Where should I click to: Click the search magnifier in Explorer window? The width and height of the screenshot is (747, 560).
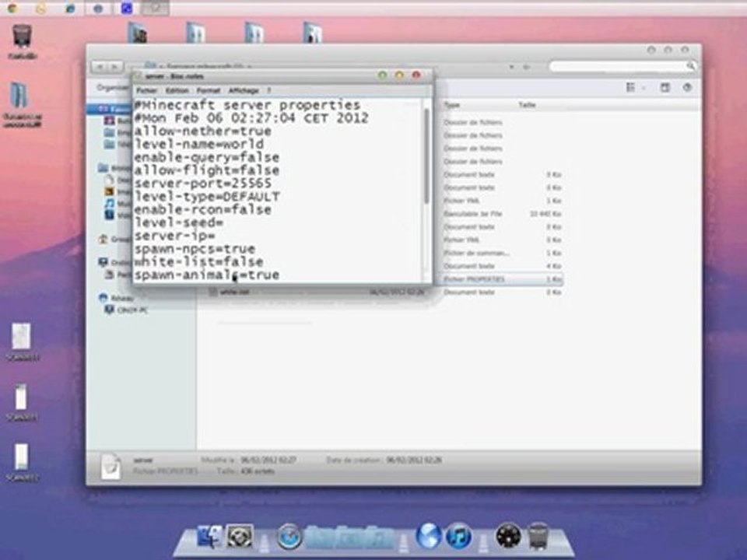[690, 65]
